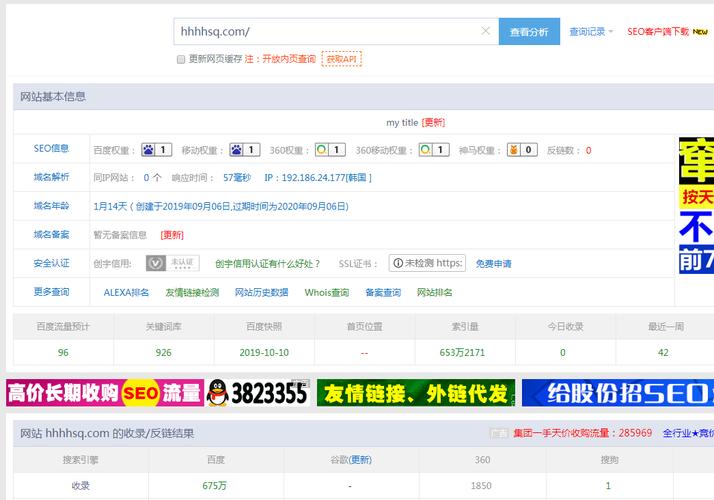Select the 网站历史数据 link
This screenshot has height=500, width=714.
(261, 292)
